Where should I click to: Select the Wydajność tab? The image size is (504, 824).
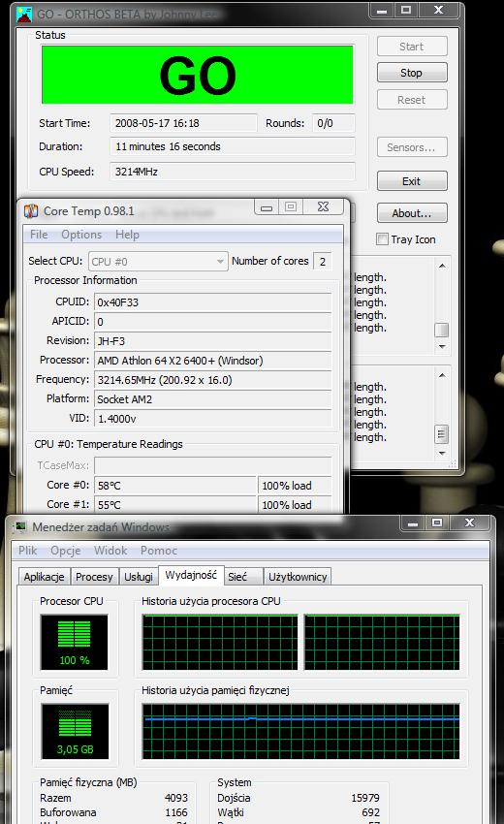click(x=191, y=575)
